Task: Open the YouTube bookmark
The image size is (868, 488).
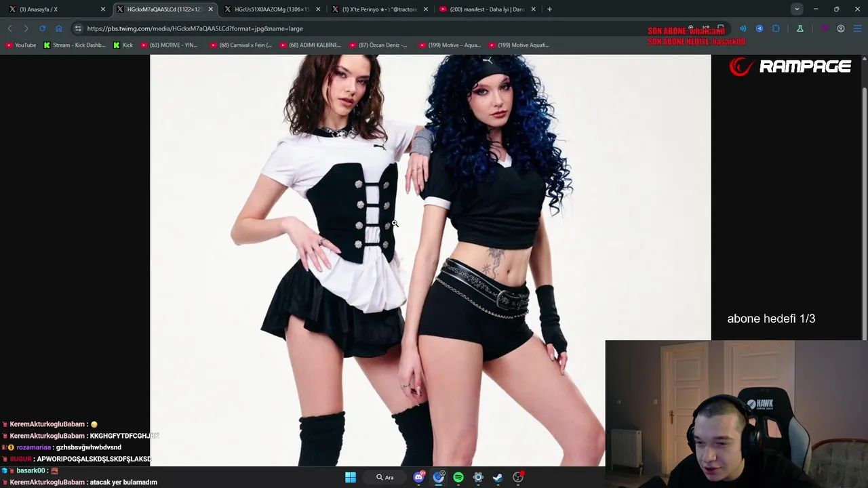Action: 21,45
